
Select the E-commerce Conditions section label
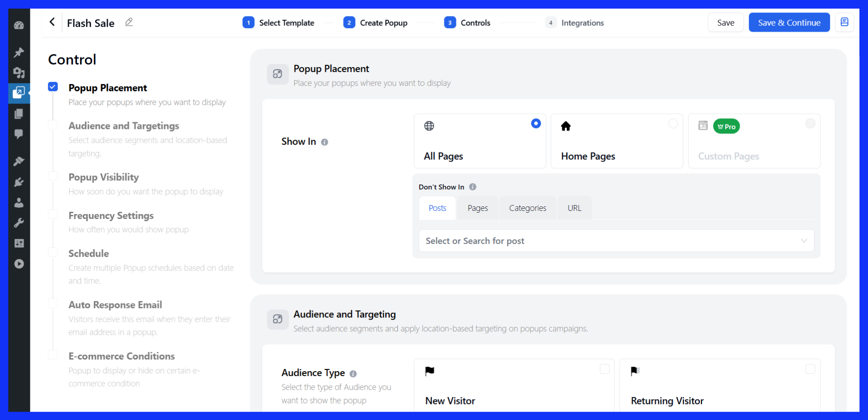[122, 356]
